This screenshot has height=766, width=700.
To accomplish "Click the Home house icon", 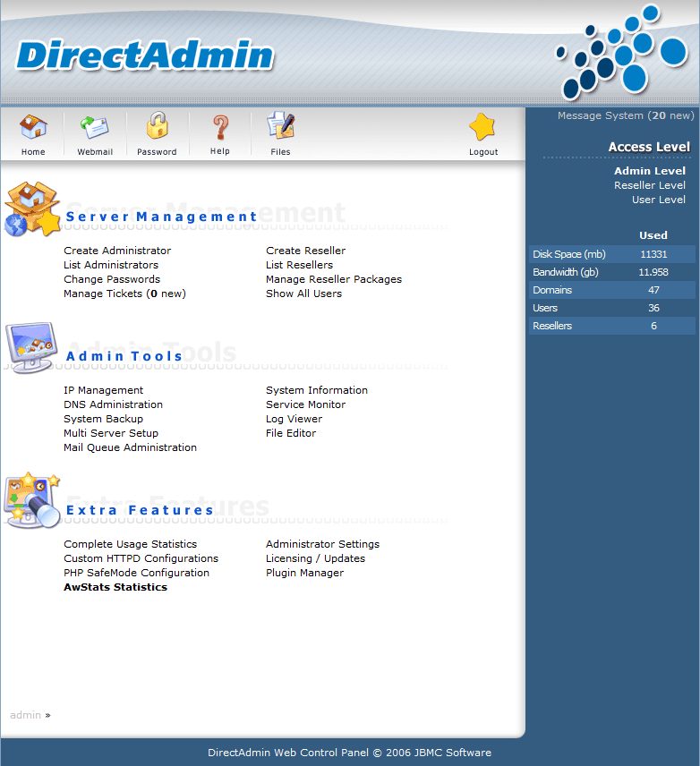I will tap(33, 127).
